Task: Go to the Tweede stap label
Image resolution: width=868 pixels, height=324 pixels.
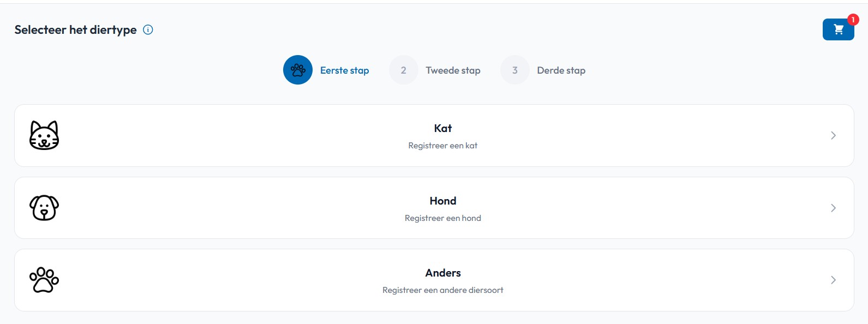Action: pyautogui.click(x=453, y=70)
